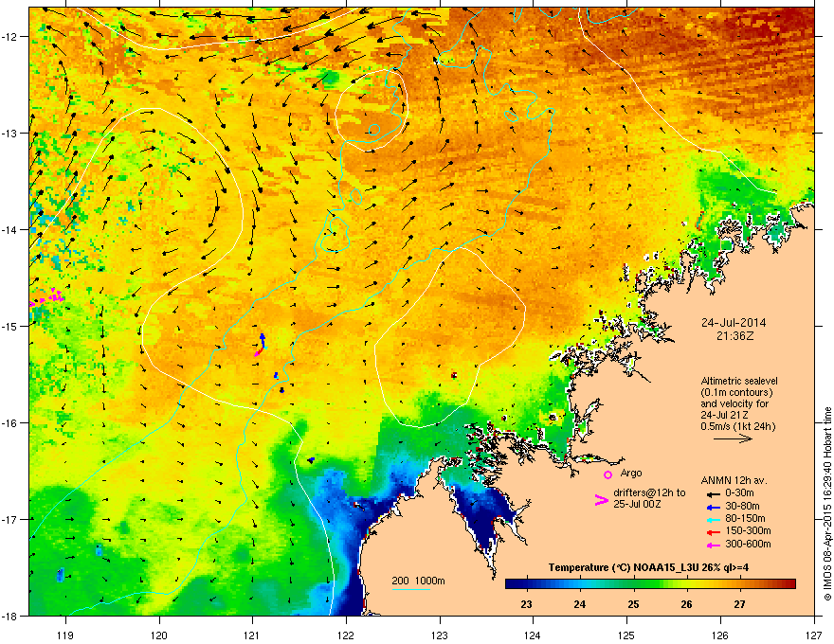Click the -16 latitude axis label

(9, 423)
